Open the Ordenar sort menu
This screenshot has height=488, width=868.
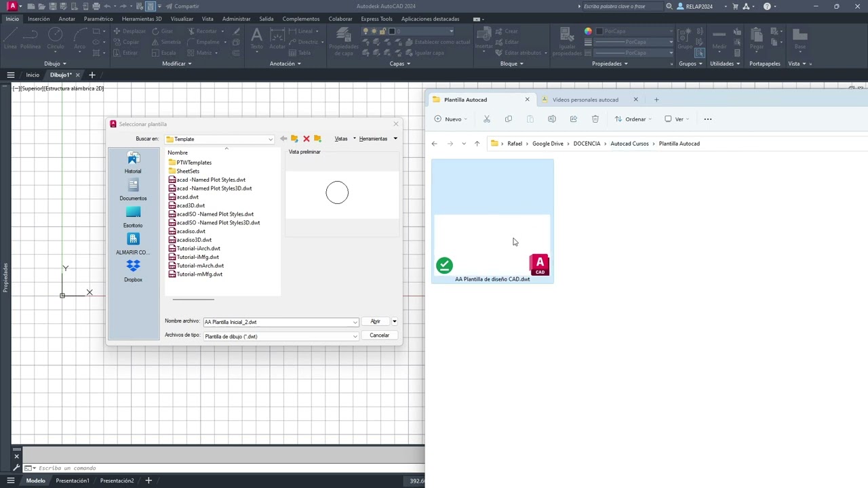point(633,119)
